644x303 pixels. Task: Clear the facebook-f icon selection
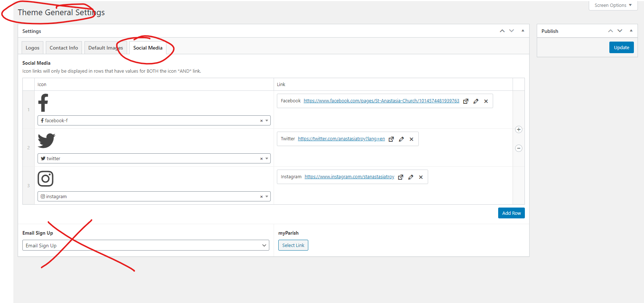261,121
